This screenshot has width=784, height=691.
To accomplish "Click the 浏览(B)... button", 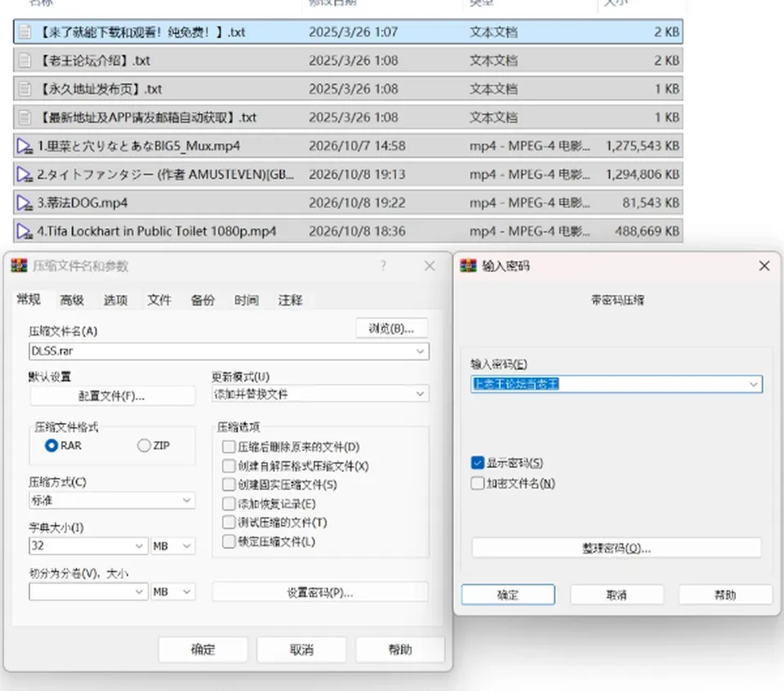I will coord(391,328).
